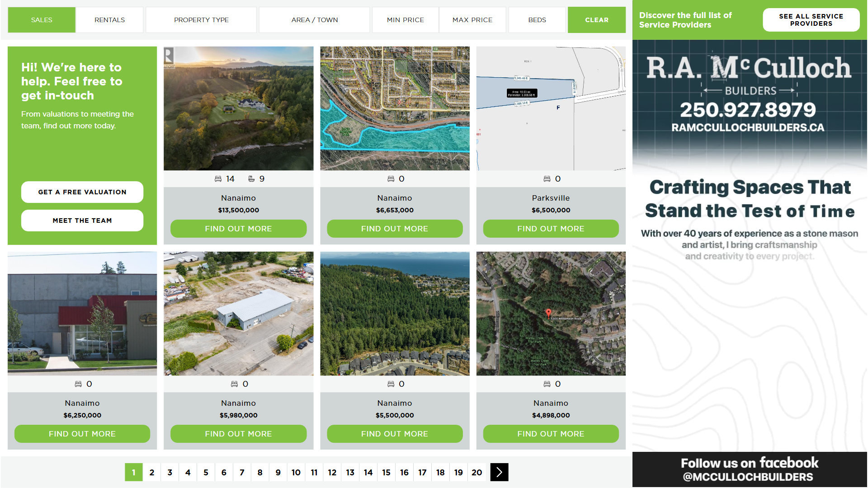The image size is (868, 488).
Task: Click the bed icon on $13,500,000 listing
Action: pos(218,179)
